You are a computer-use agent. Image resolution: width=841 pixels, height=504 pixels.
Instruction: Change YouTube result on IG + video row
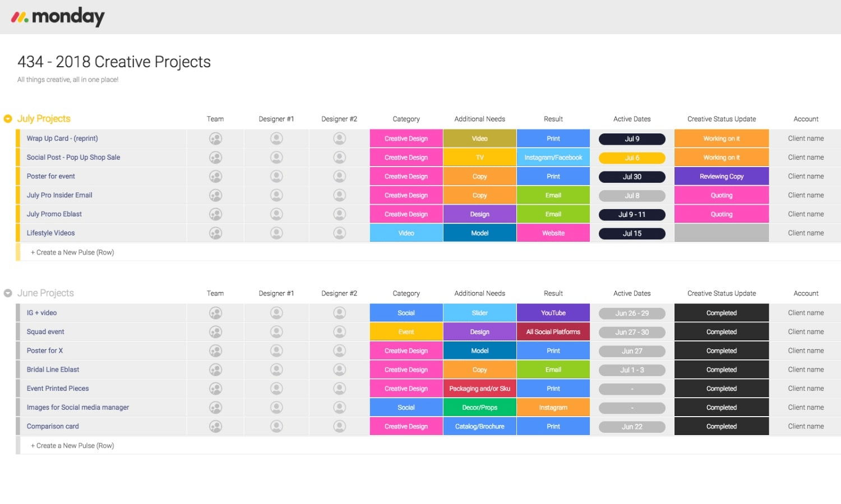click(553, 313)
